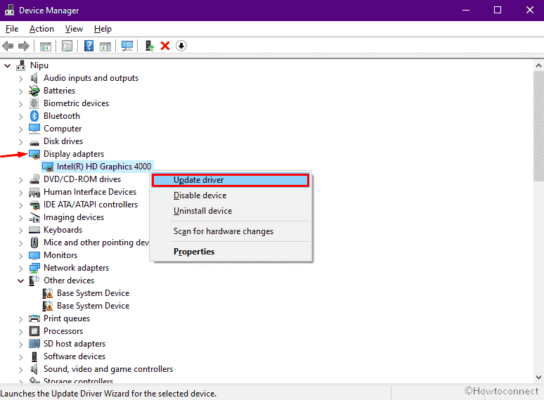Viewport: 544px width, 400px height.
Task: Collapse the Other devices category chevron
Action: pyautogui.click(x=21, y=281)
